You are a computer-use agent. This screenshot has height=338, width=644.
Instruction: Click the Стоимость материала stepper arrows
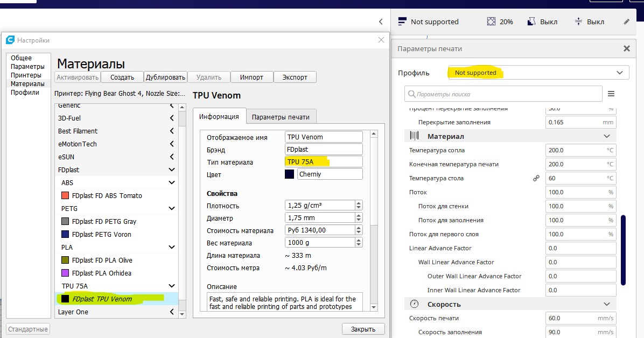point(359,230)
